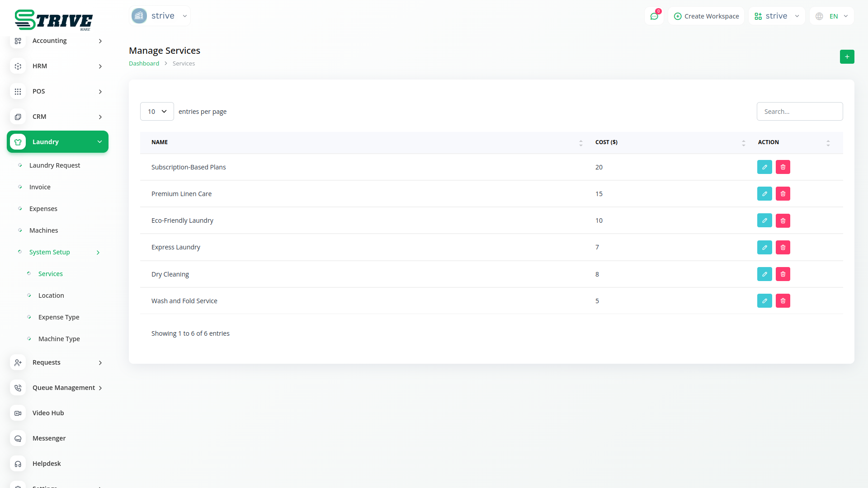Click the Search input field
The image size is (868, 488).
click(799, 112)
